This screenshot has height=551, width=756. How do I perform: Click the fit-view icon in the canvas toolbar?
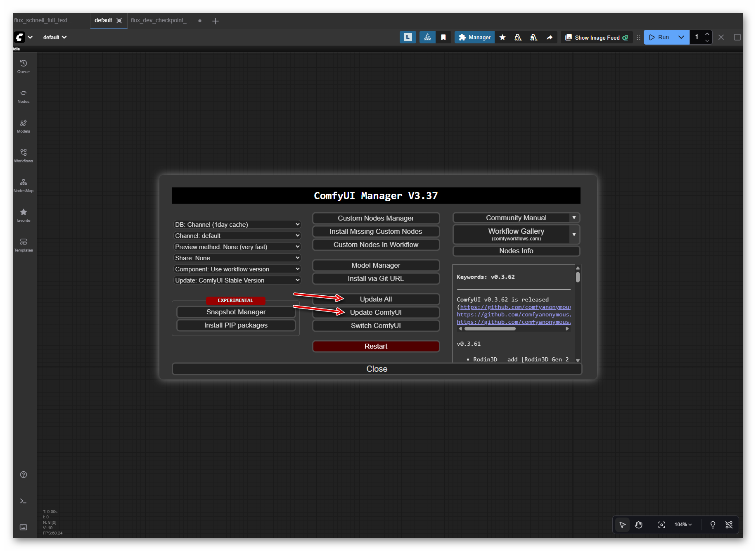pos(661,525)
